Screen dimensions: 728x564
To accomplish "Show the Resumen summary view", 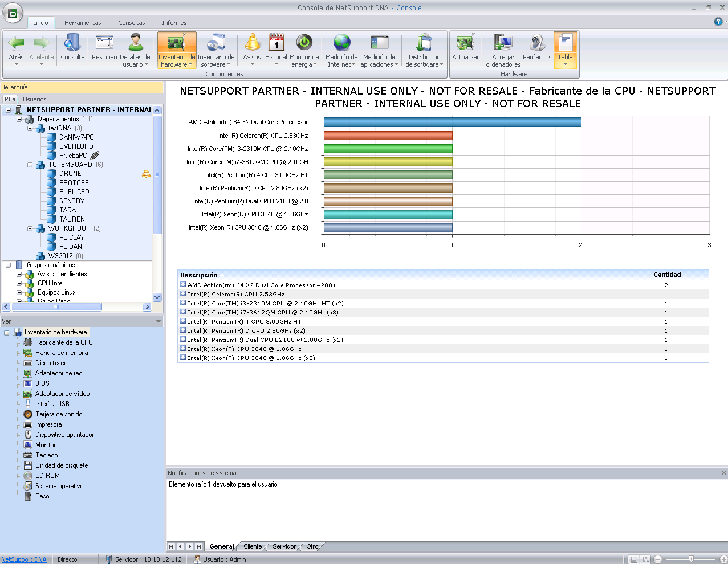I will point(104,50).
